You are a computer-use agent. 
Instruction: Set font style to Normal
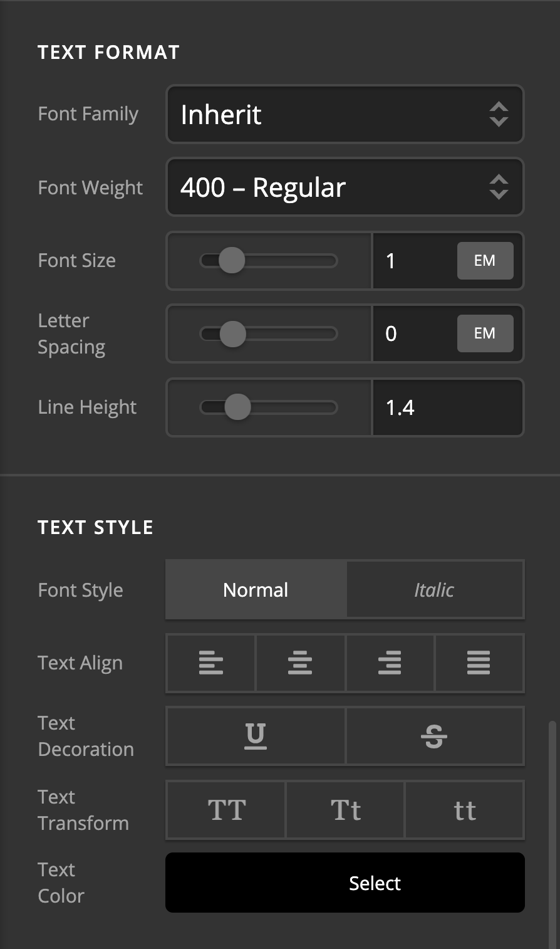[256, 590]
